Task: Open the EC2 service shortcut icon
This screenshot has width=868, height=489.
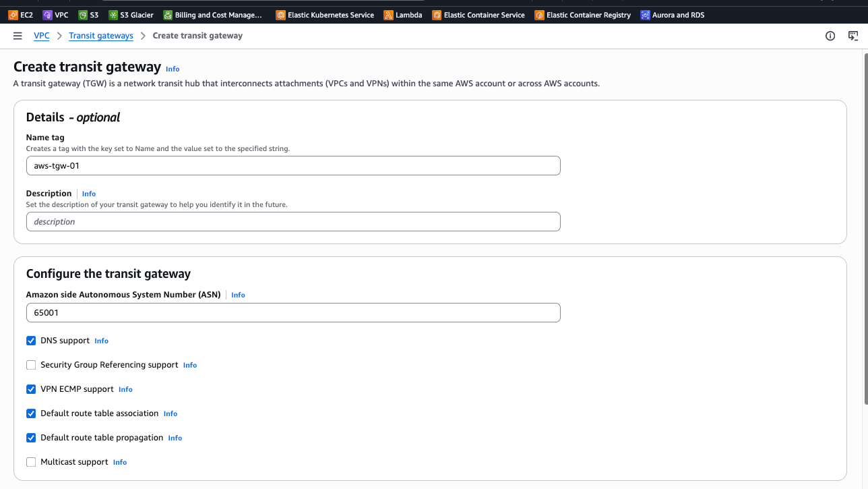Action: [13, 15]
